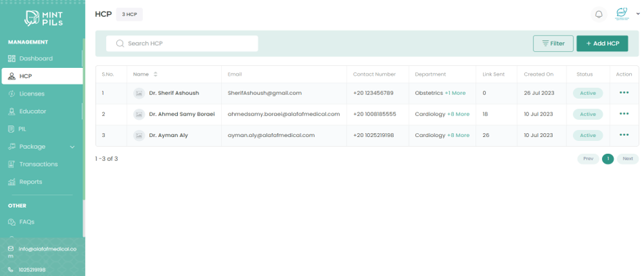The image size is (644, 276).
Task: Open three-dots action menu for Dr. Sherif Ashoush
Action: point(623,93)
